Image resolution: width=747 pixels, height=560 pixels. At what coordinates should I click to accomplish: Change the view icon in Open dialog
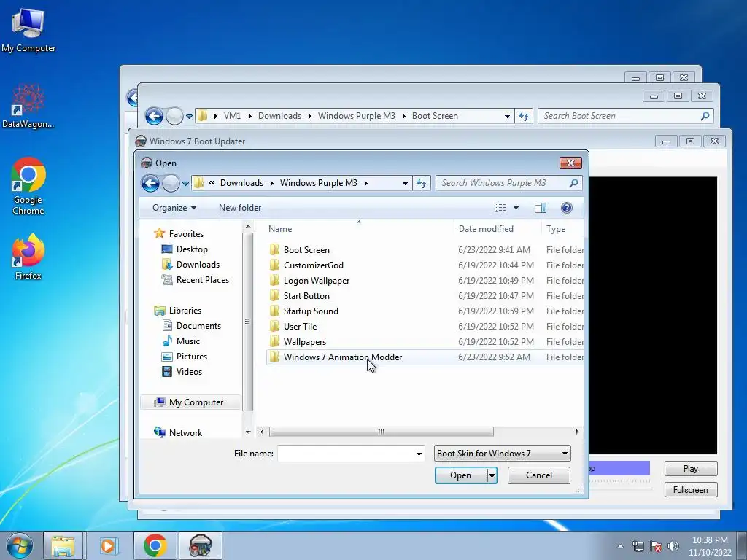pos(500,208)
